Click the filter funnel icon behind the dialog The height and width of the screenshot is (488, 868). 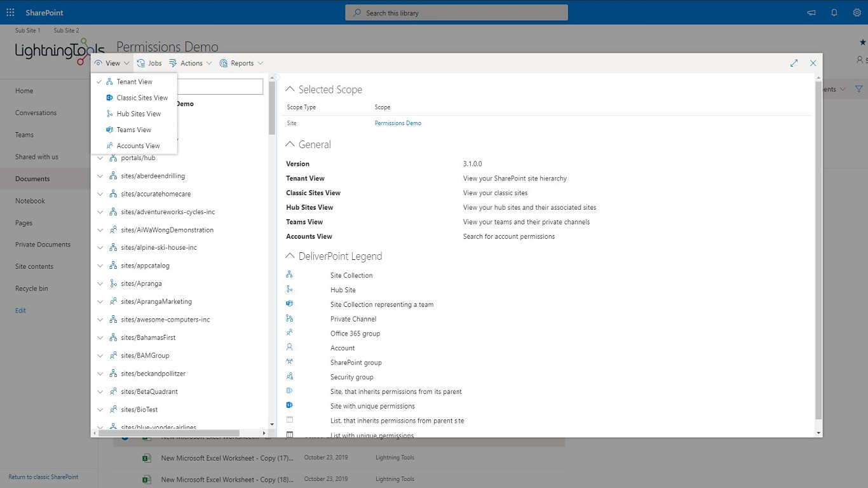pos(858,90)
